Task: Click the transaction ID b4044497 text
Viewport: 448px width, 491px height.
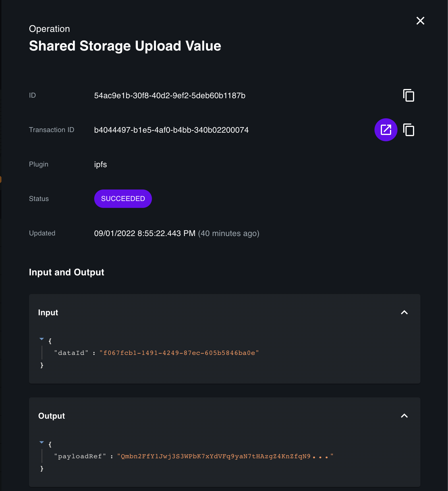Action: click(171, 130)
